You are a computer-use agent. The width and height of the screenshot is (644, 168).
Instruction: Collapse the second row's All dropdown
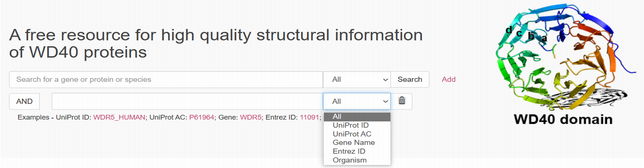pyautogui.click(x=357, y=101)
